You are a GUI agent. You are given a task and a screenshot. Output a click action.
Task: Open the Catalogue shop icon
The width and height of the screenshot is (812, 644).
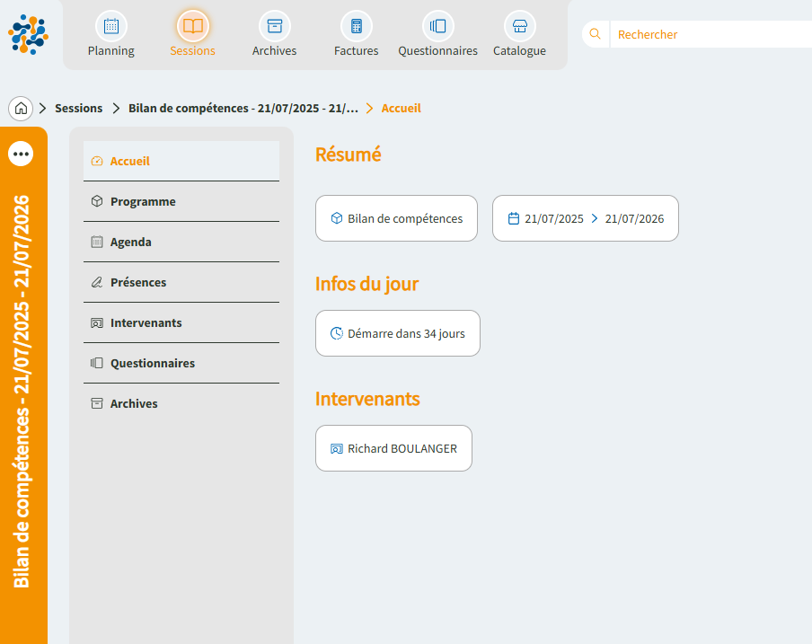point(519,26)
